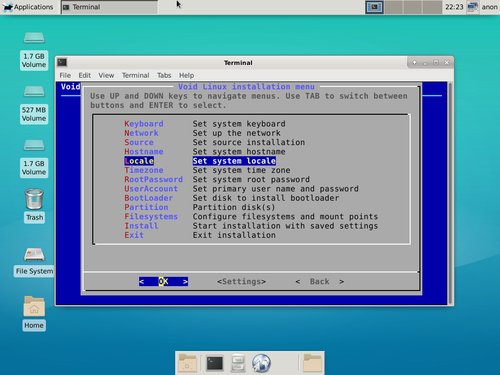Click 'Set up the network' description text
The height and width of the screenshot is (375, 500).
(236, 133)
